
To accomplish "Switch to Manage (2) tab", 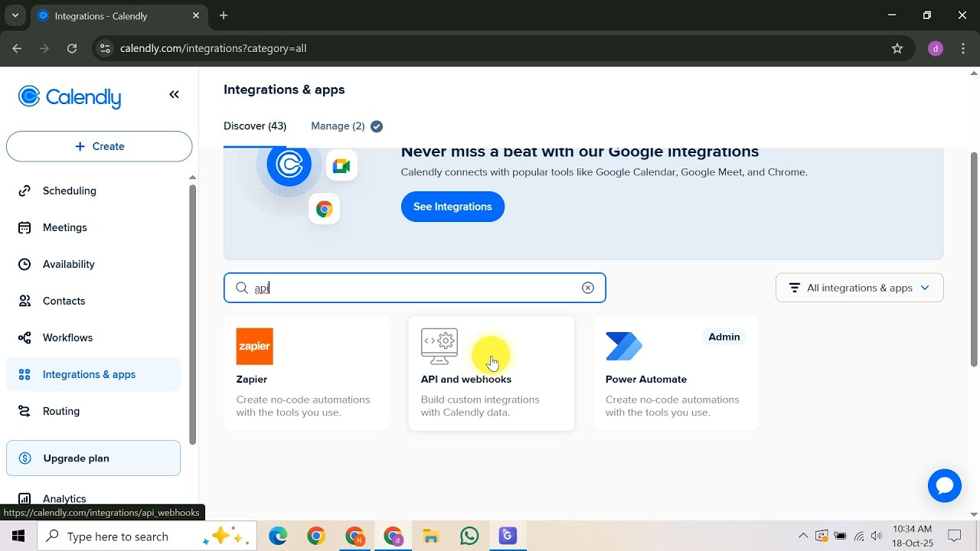I will pos(338,126).
